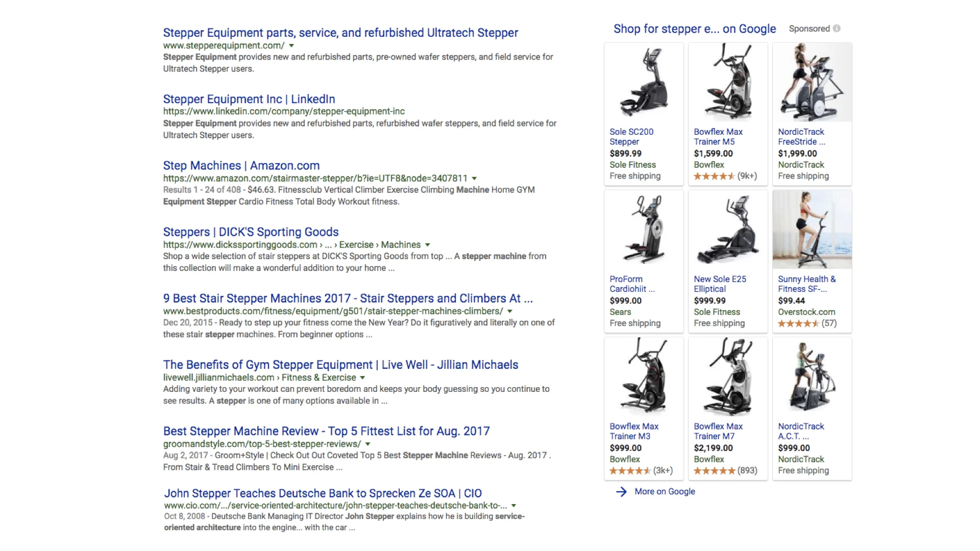Screen dimensions: 980x551
Task: Click Sole SC200 Stepper product image
Action: point(644,82)
